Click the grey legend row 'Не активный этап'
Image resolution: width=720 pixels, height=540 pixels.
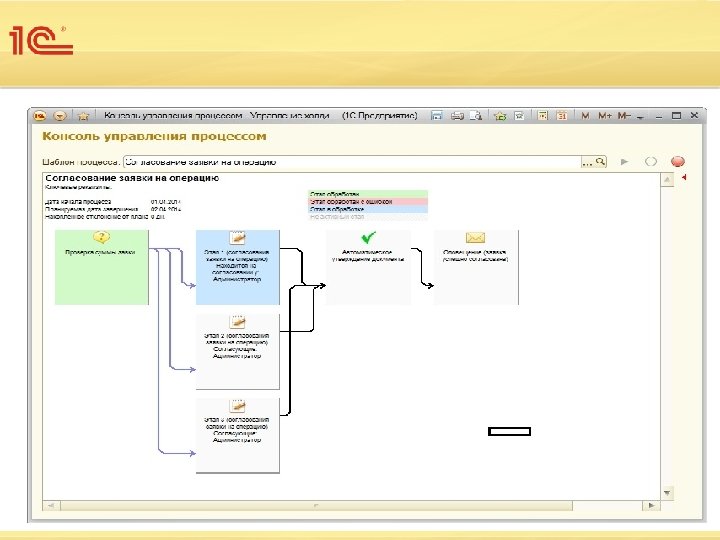point(368,216)
